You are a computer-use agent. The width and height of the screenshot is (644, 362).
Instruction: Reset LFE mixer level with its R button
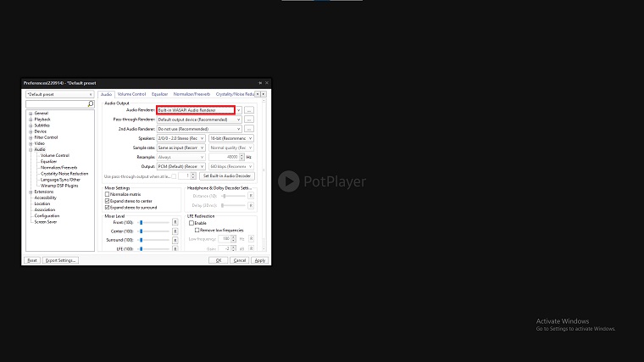(x=175, y=249)
